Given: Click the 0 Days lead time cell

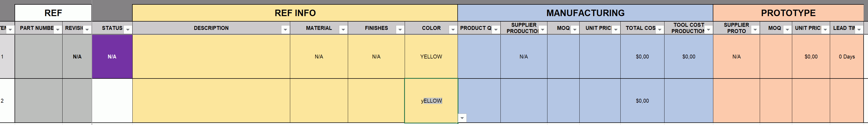Looking at the screenshot, I should click(846, 57).
